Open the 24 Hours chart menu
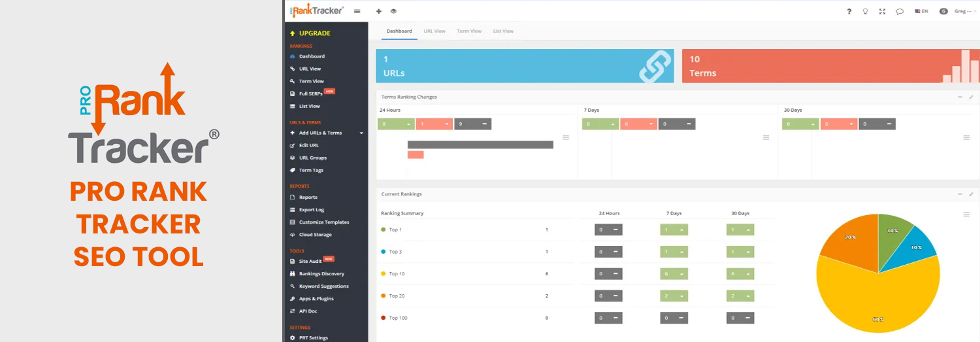Screen dimensions: 980x342 click(566, 137)
